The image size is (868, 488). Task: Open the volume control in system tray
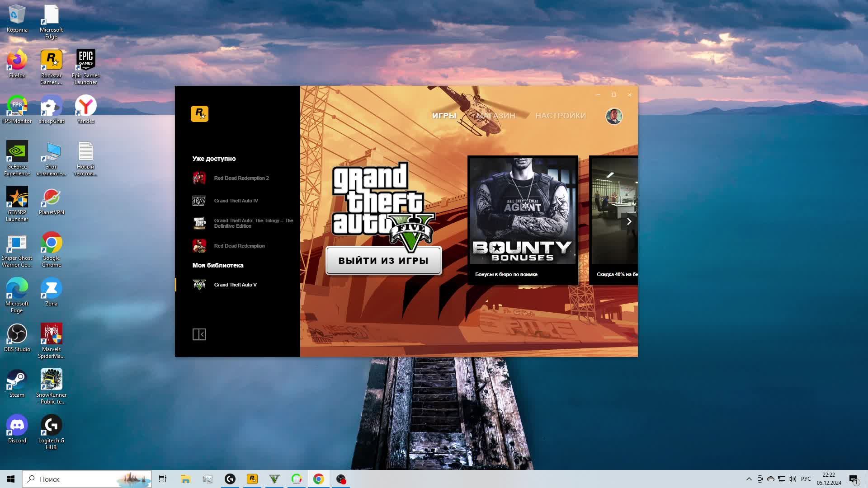[793, 479]
